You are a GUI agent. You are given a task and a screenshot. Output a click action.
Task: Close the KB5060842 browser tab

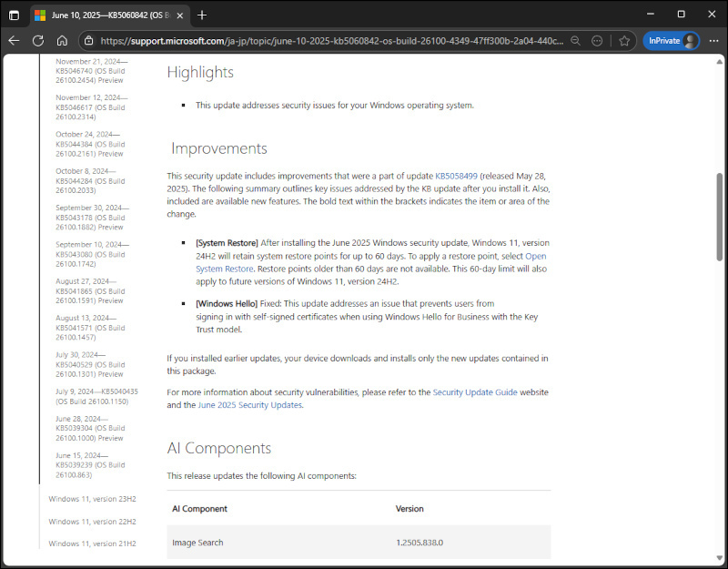[x=180, y=15]
